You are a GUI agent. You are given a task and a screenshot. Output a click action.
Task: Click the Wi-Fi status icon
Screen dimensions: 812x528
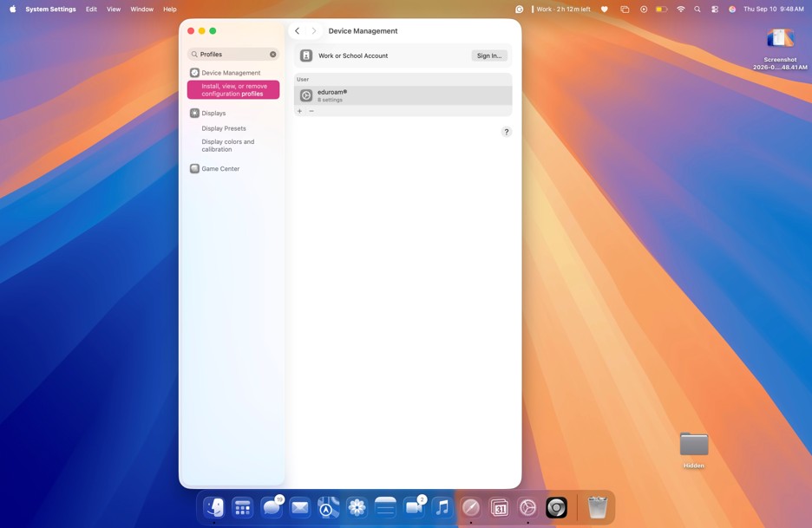pos(680,10)
